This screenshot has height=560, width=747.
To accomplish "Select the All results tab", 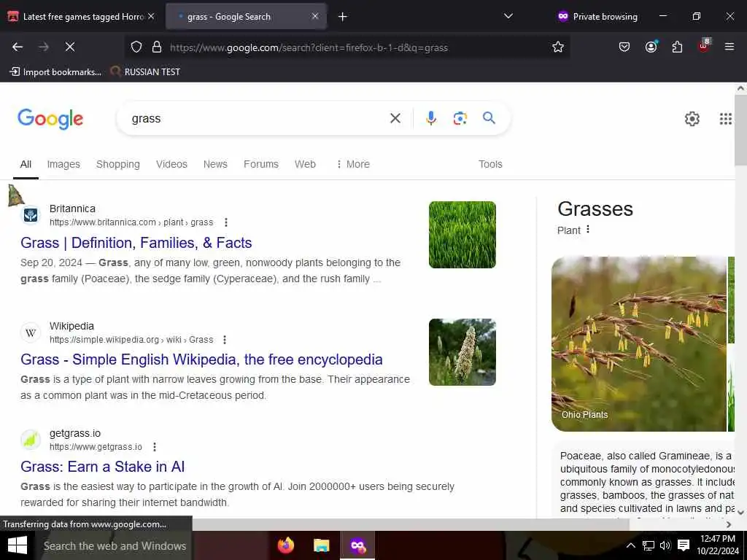I will [26, 164].
